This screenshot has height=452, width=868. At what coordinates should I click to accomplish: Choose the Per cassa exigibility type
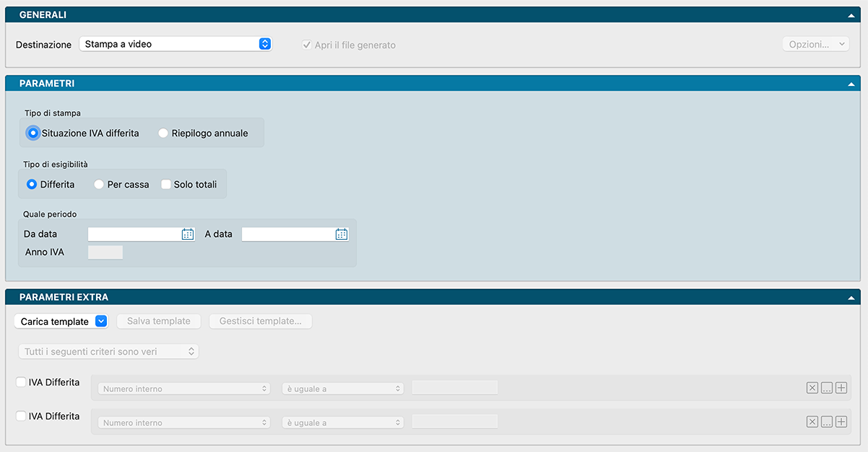pyautogui.click(x=99, y=185)
